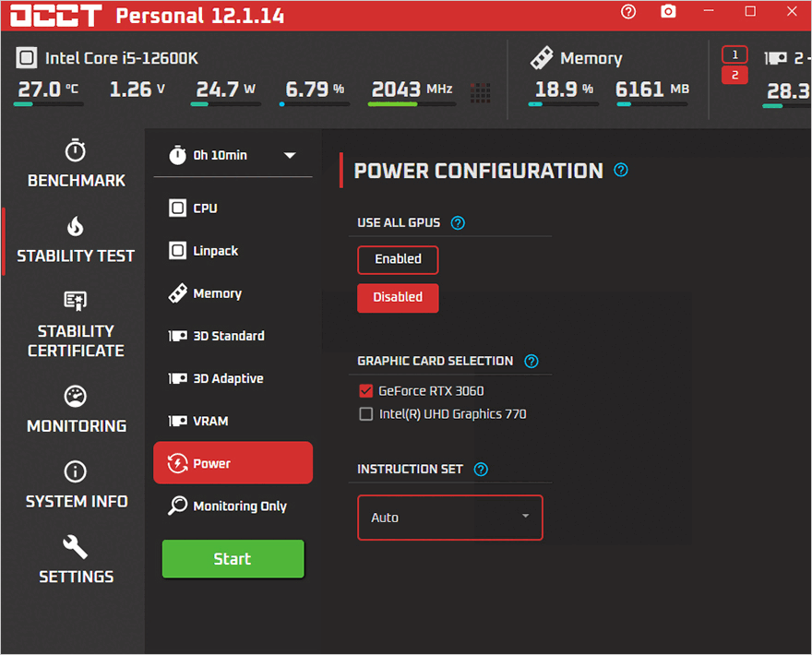The width and height of the screenshot is (812, 655).
Task: Click the Monitoring gauge icon
Action: click(x=76, y=396)
